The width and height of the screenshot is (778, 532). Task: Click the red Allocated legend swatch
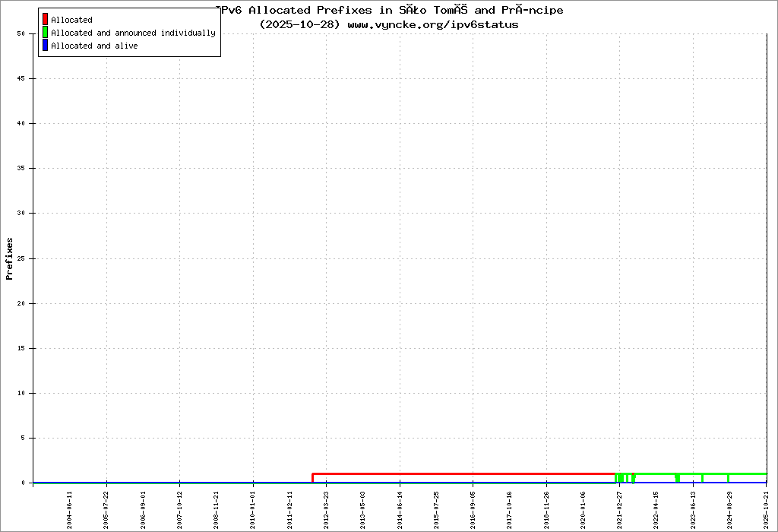[x=46, y=20]
